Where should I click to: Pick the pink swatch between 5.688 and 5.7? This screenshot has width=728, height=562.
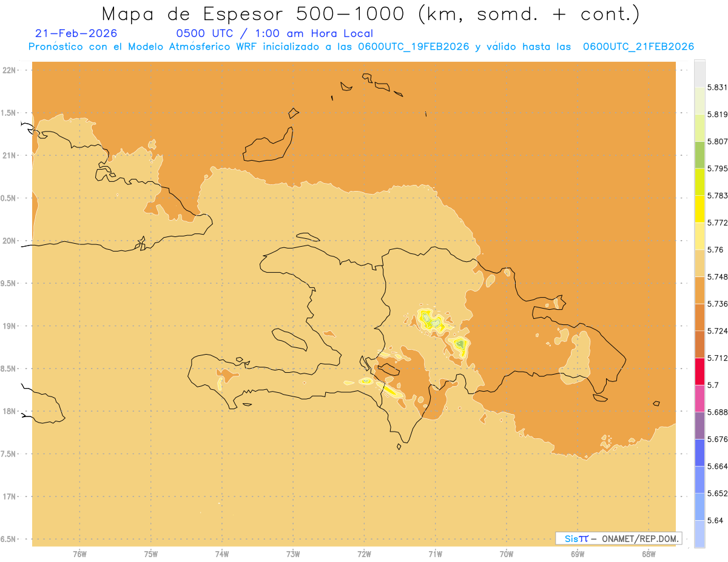699,398
